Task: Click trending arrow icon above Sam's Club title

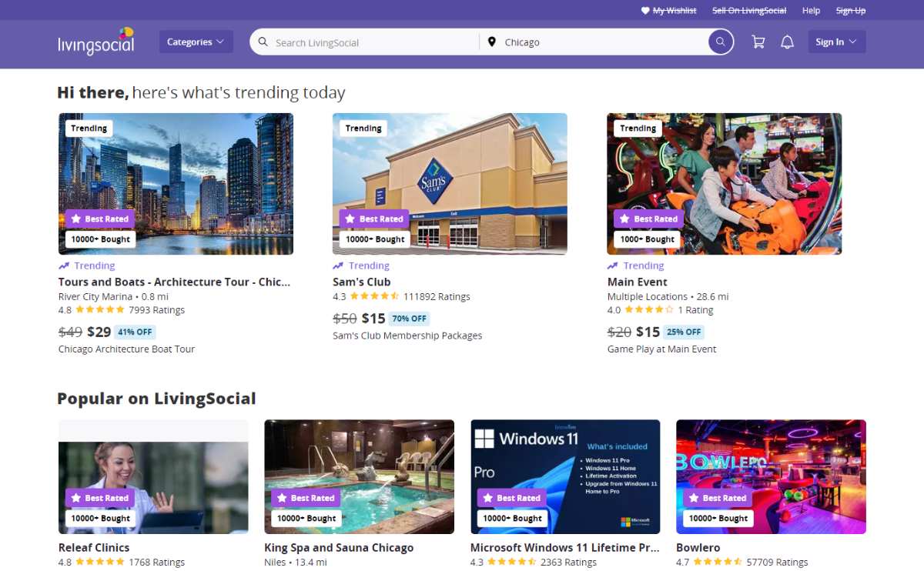Action: click(x=338, y=265)
